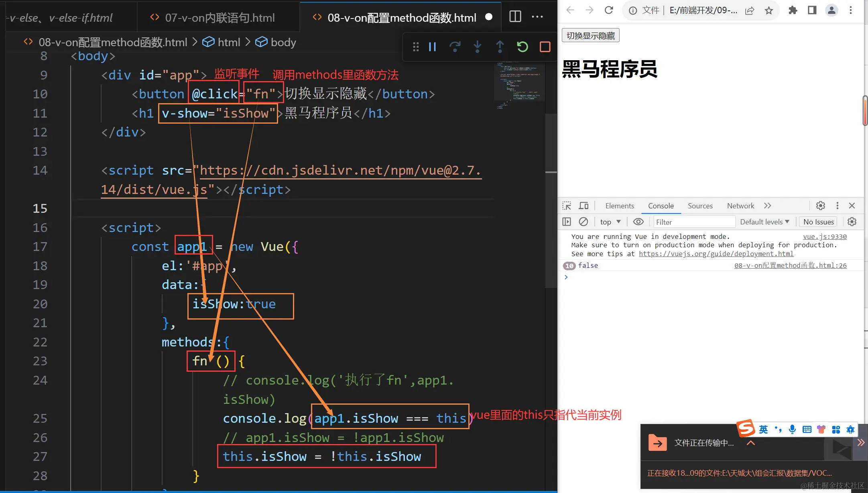Open the vue.js:9330 source link
This screenshot has width=868, height=493.
click(825, 236)
